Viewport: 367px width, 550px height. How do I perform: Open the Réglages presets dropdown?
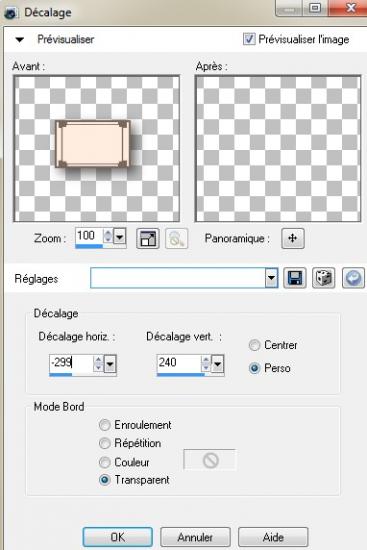click(x=271, y=279)
